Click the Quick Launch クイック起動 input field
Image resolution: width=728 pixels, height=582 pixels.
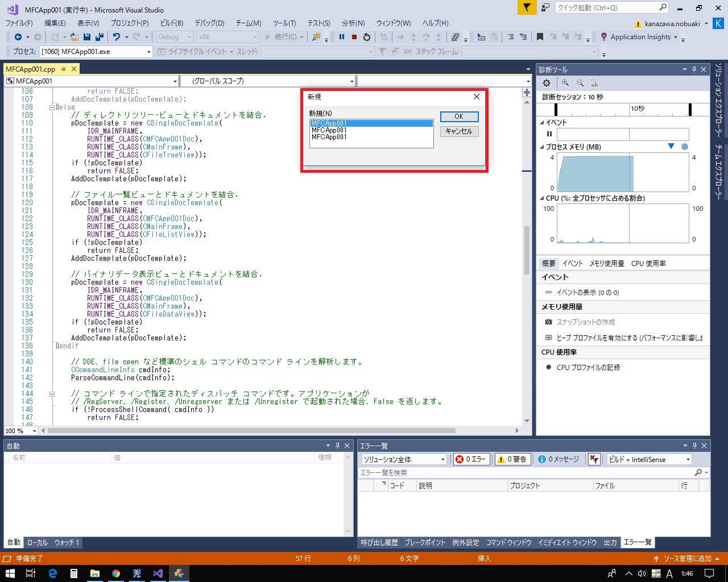click(x=606, y=7)
